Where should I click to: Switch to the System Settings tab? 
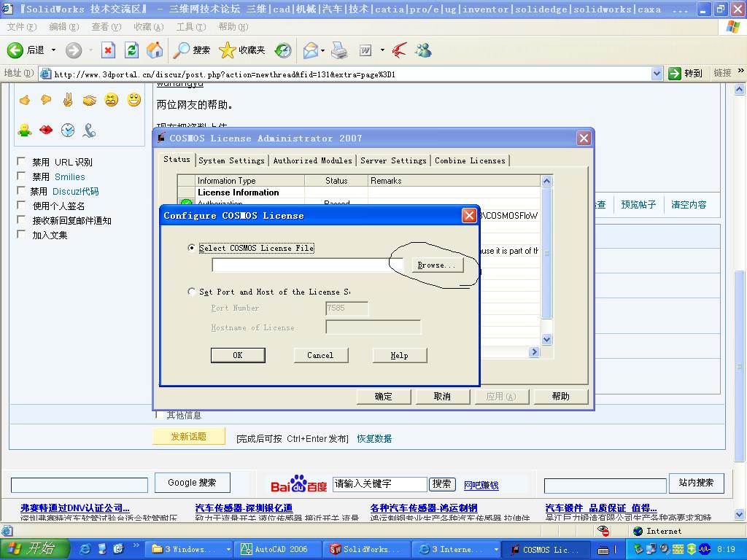pos(231,161)
